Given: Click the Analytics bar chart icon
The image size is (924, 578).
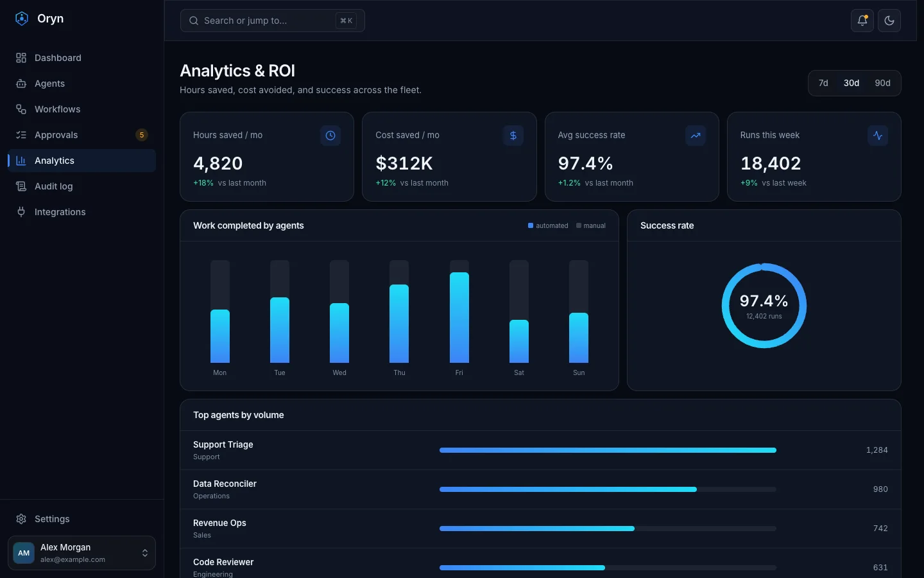Looking at the screenshot, I should (x=21, y=161).
